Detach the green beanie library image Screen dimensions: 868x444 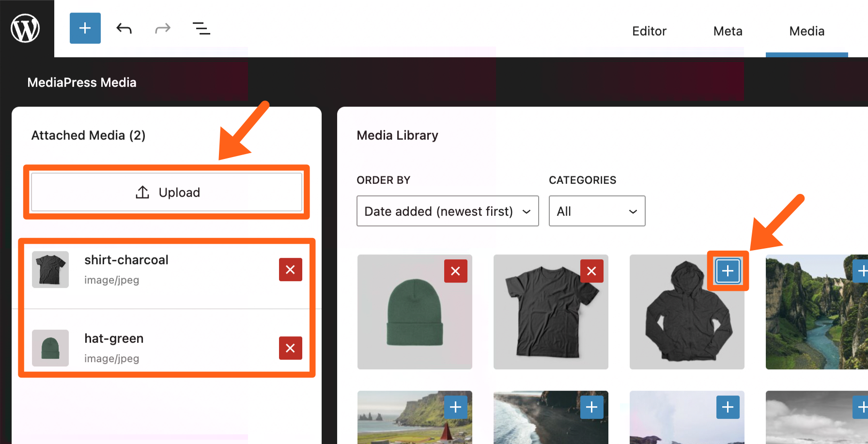tap(455, 271)
